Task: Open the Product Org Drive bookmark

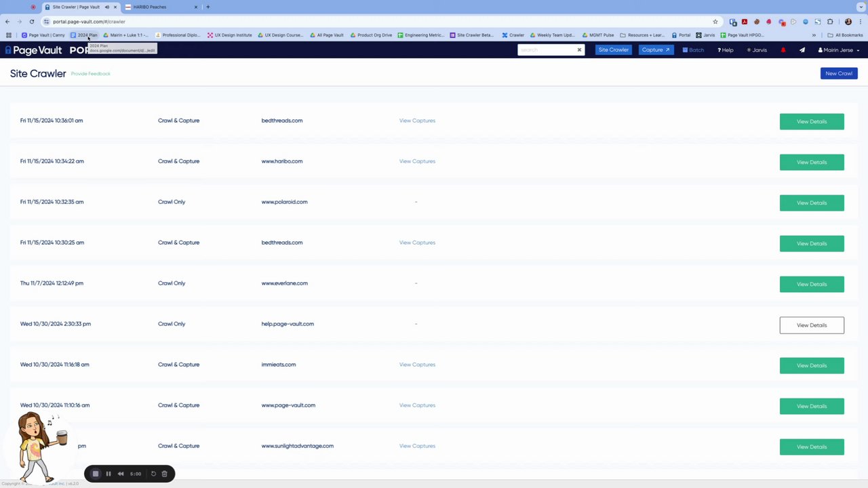Action: (x=371, y=35)
